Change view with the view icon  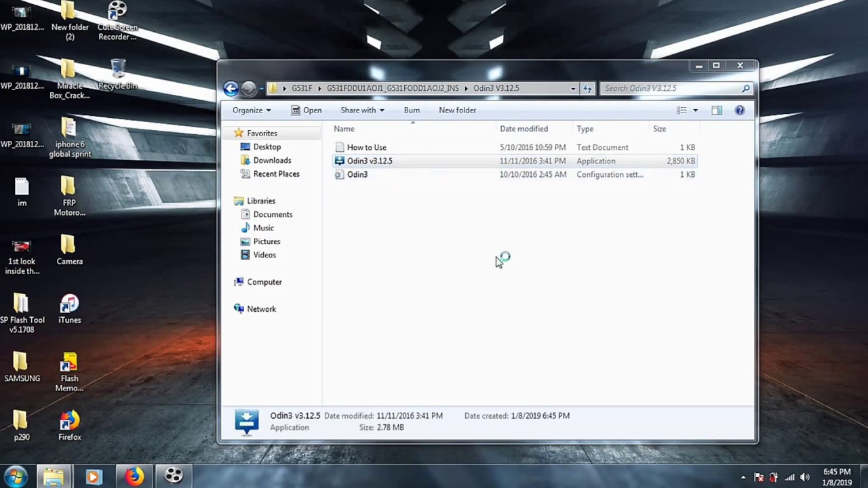(x=682, y=110)
